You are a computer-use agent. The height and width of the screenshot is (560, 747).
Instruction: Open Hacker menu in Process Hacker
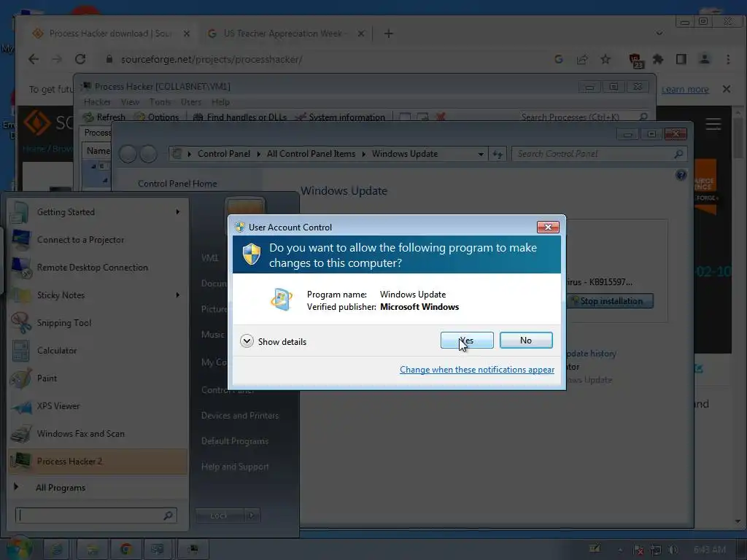(97, 102)
